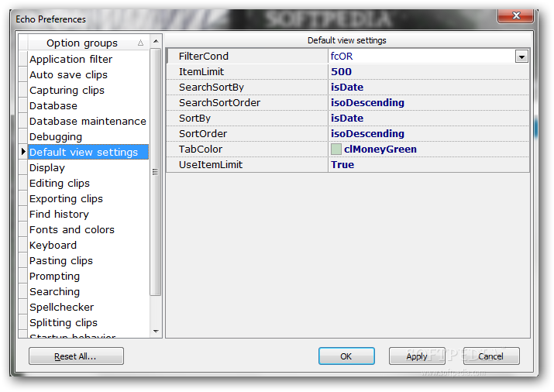The image size is (554, 392).
Task: Click the option groups scrollbar thumb
Action: pyautogui.click(x=156, y=172)
